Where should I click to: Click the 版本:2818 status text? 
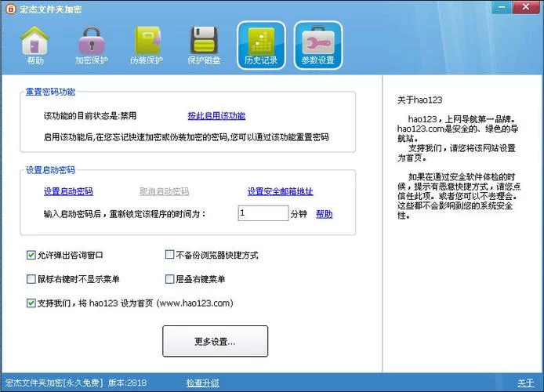click(x=127, y=383)
